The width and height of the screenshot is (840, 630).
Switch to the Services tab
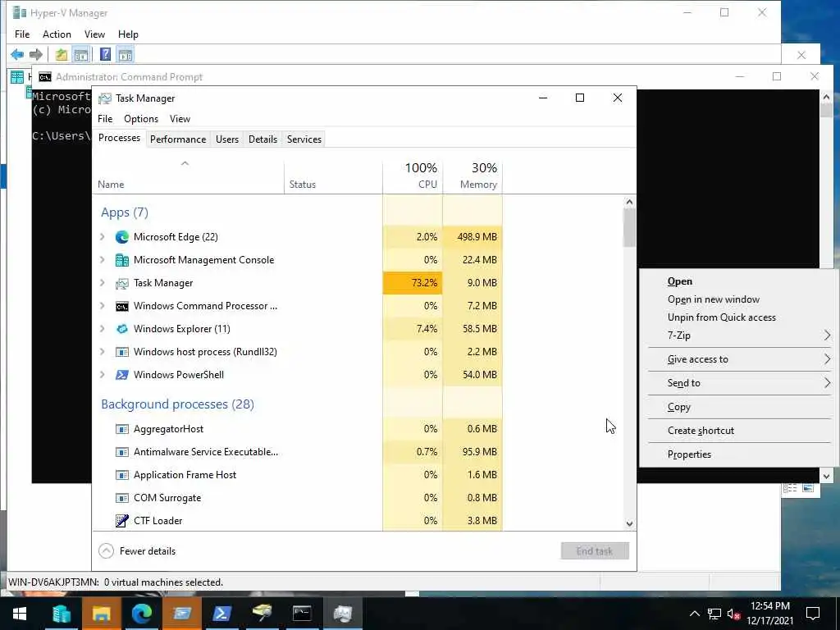(x=304, y=139)
